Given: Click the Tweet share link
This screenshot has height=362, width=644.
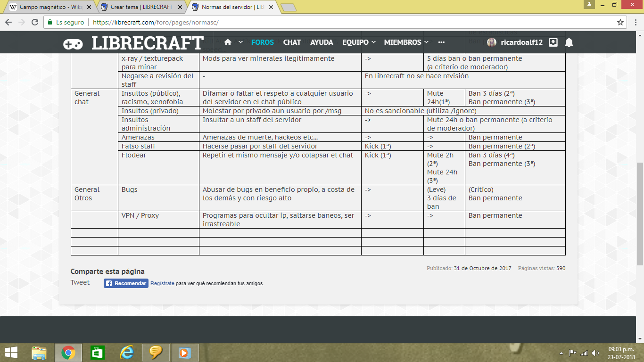Looking at the screenshot, I should point(80,282).
